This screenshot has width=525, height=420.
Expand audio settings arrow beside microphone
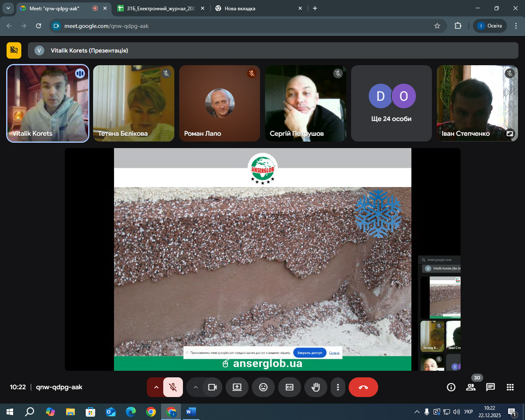156,387
